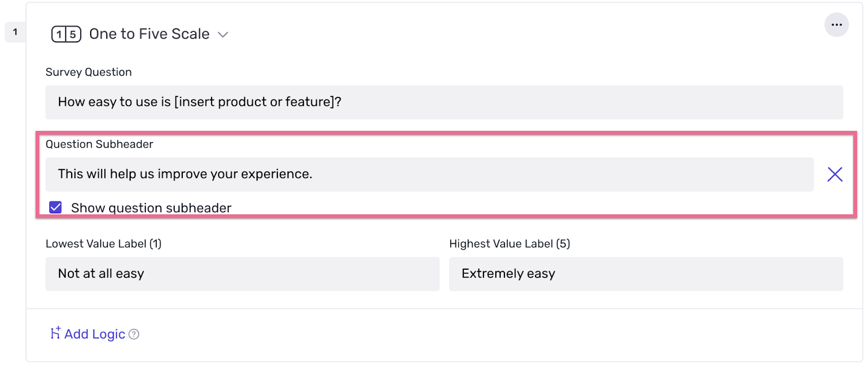Viewport: 868px width, 367px height.
Task: Click the 'Question Subheader' field label
Action: coord(99,144)
